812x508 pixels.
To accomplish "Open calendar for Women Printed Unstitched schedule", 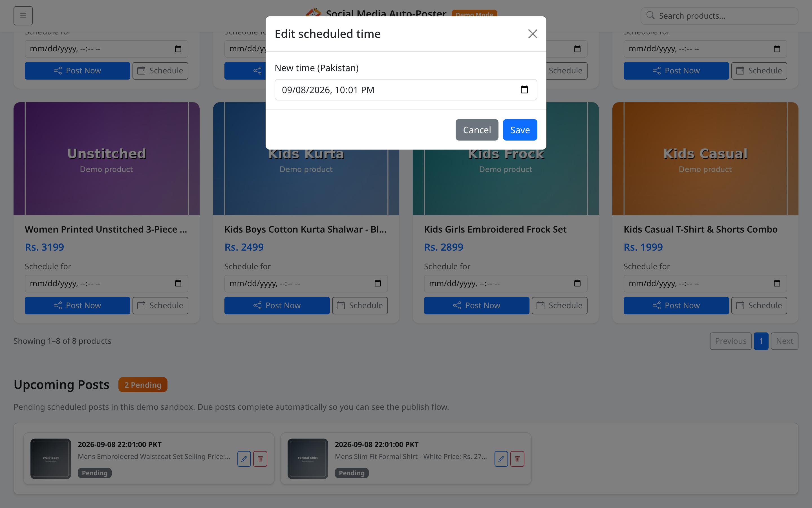I will [178, 283].
